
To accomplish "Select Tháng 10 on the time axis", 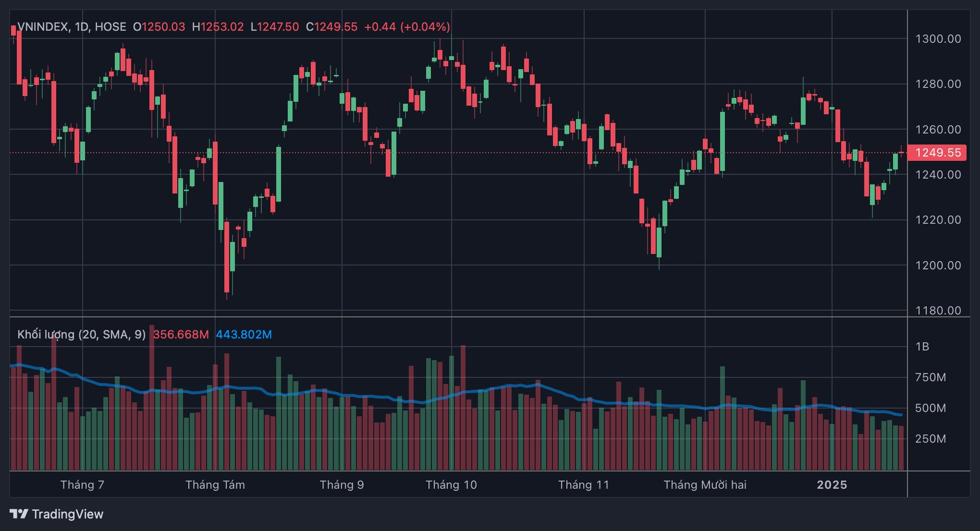I will coord(451,485).
